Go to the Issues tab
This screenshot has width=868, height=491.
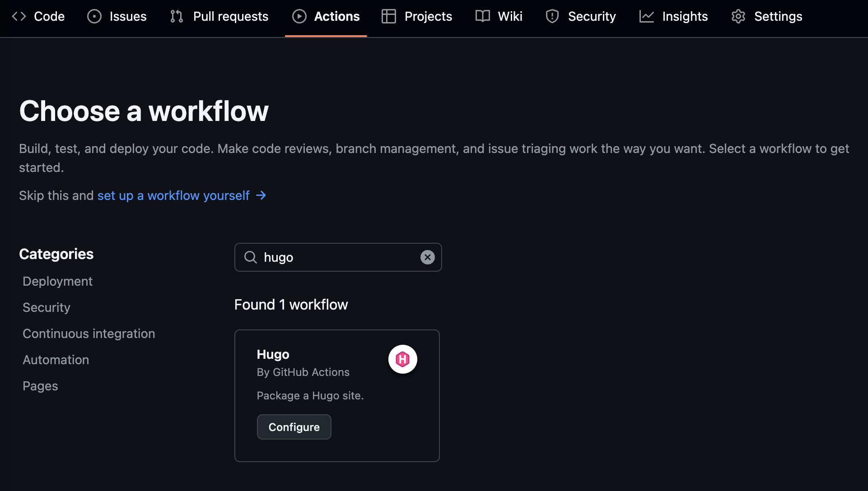point(117,16)
